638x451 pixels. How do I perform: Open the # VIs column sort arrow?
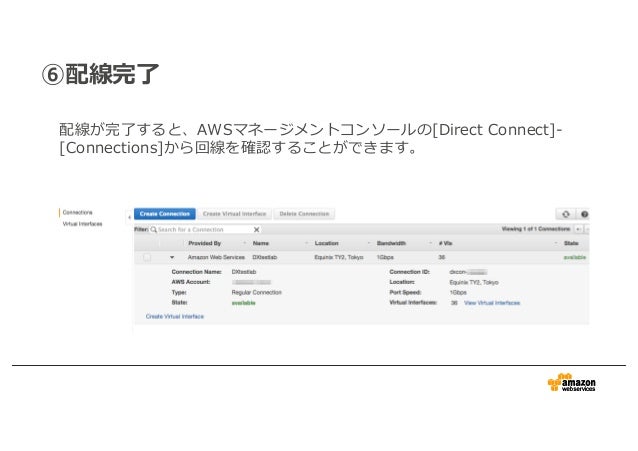(x=556, y=243)
